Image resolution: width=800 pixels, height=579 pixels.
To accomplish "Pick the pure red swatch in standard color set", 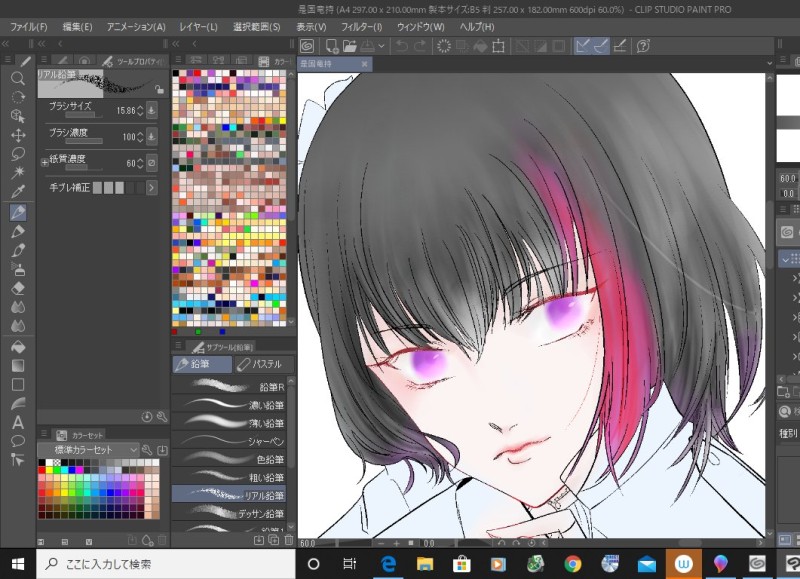I will [42, 470].
